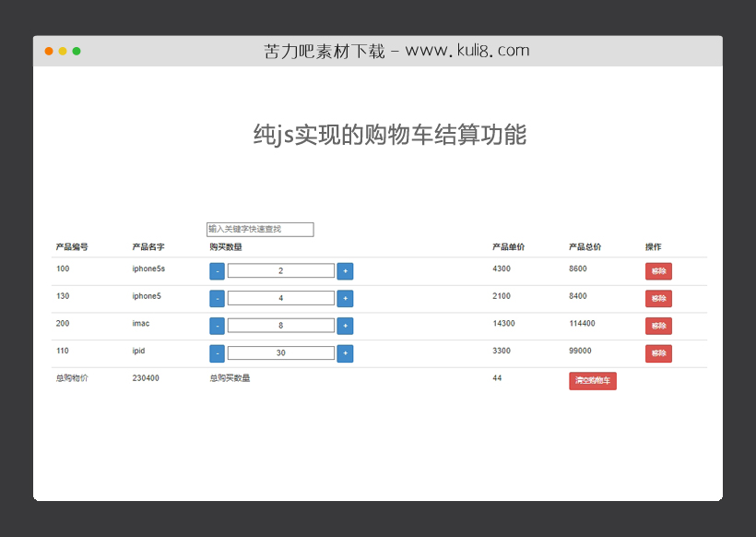Remove imac from the cart
756x537 pixels.
[658, 325]
